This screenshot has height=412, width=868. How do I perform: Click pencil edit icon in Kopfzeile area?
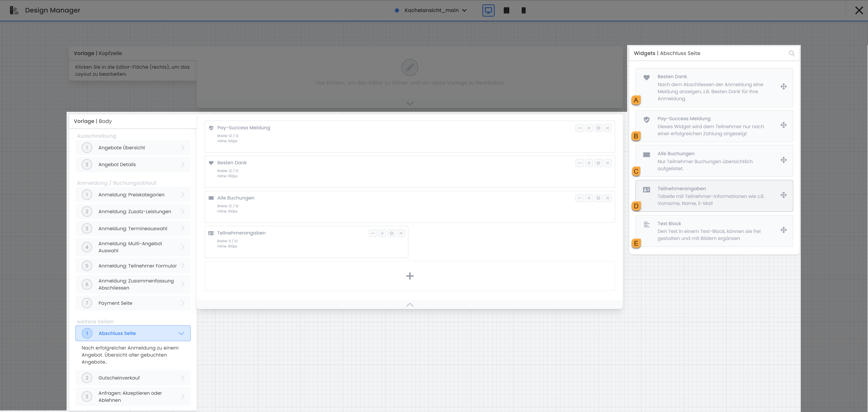pos(409,68)
